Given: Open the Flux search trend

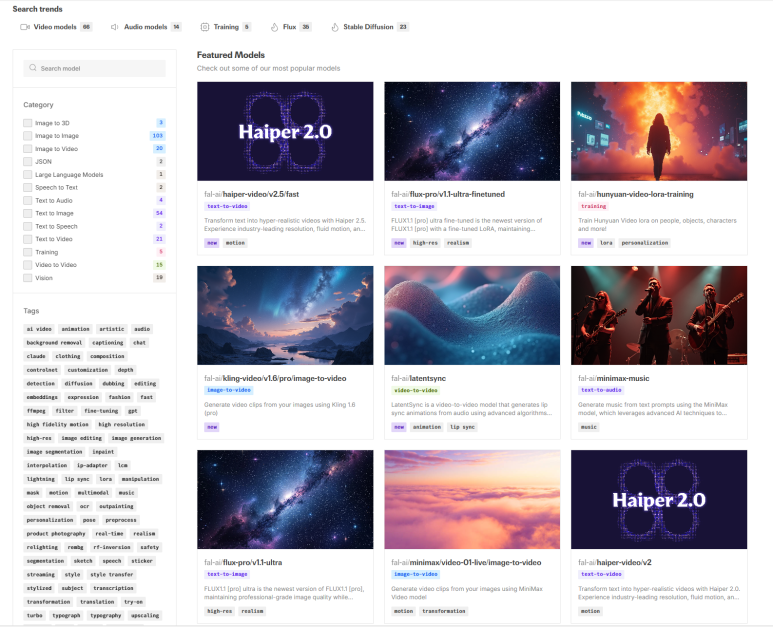Looking at the screenshot, I should tap(291, 27).
